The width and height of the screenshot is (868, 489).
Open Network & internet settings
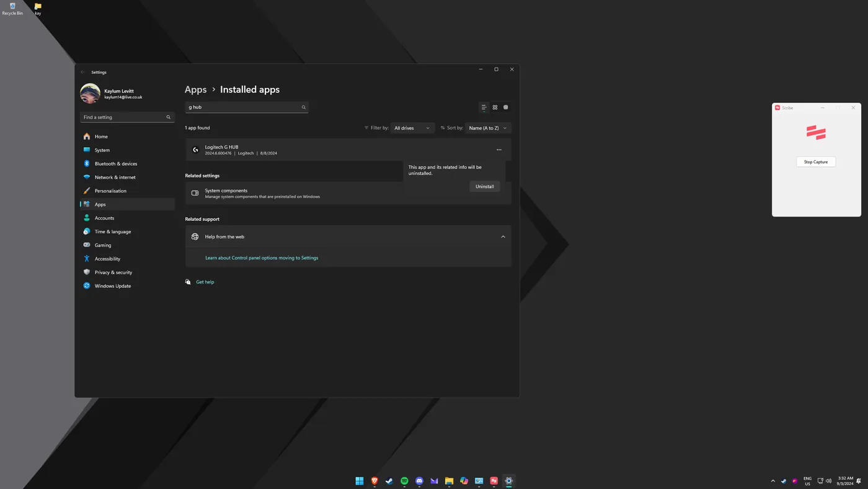click(127, 177)
